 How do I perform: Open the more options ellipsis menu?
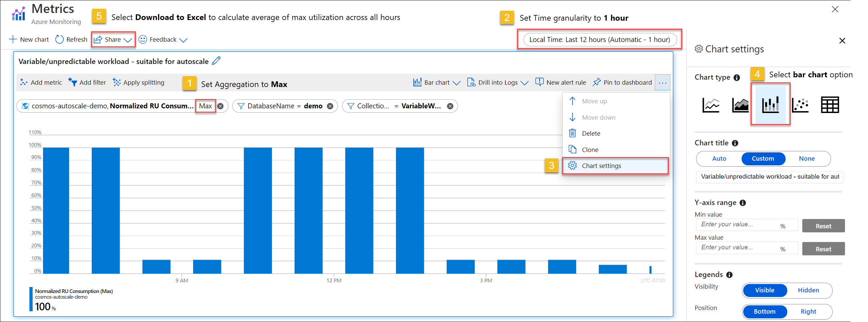click(662, 83)
